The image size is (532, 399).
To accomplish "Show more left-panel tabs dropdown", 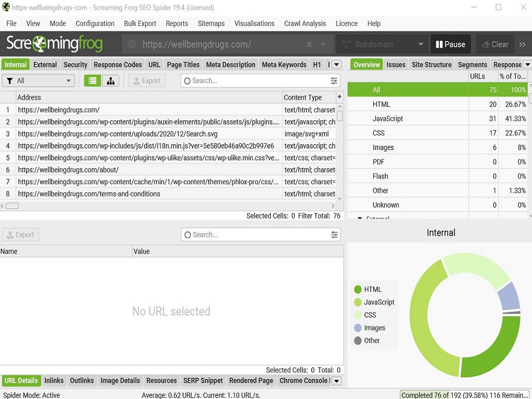I will 336,64.
